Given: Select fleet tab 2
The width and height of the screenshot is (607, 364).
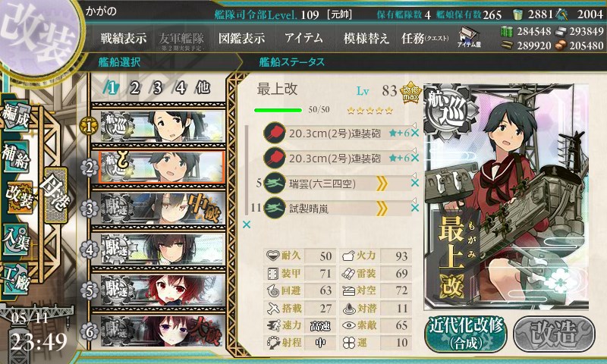Looking at the screenshot, I should pos(134,88).
